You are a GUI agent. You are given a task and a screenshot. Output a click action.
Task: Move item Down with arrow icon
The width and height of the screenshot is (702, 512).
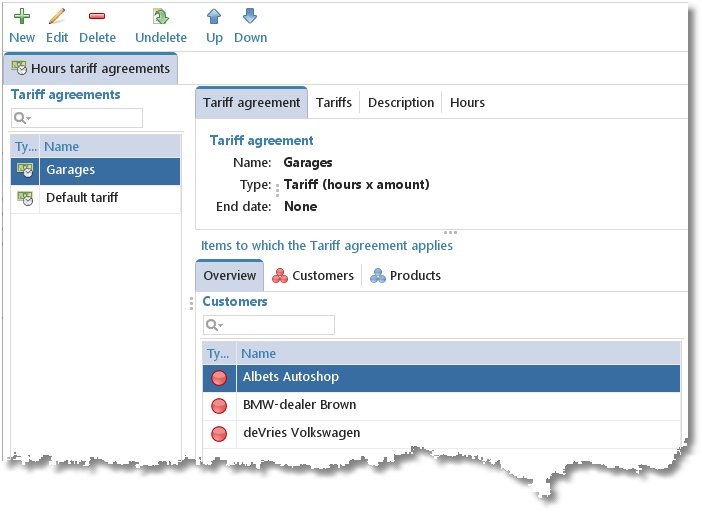(250, 17)
